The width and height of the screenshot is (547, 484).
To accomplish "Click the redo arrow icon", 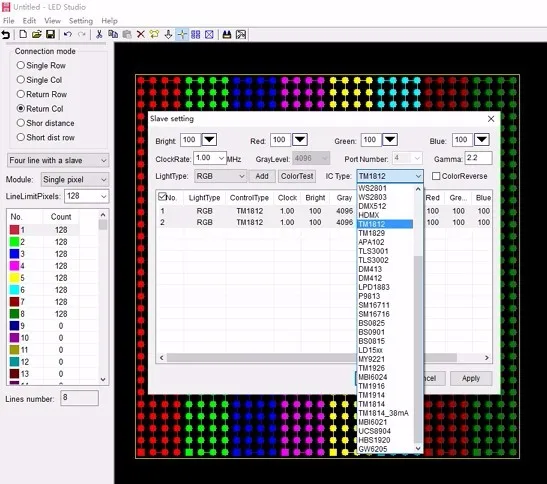I will tap(82, 34).
